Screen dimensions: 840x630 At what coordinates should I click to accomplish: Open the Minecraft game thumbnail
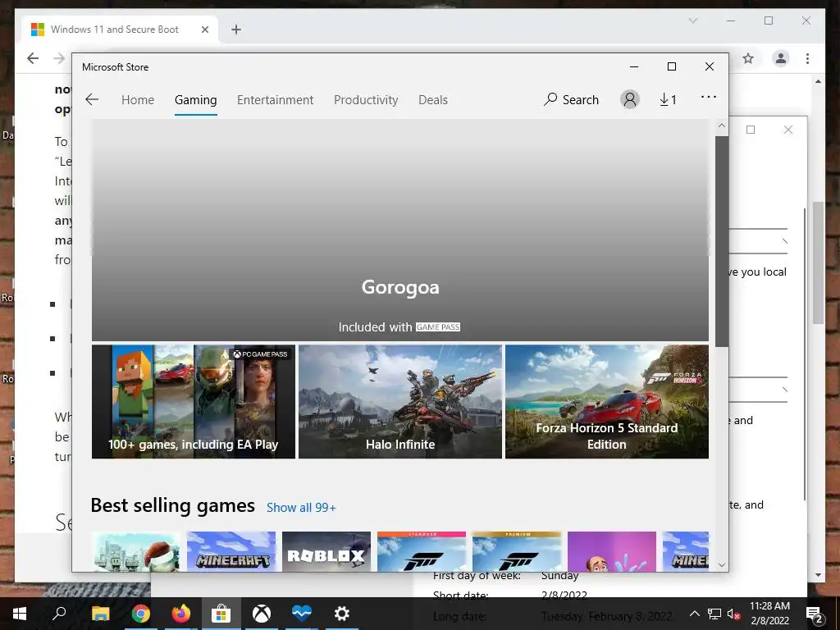click(231, 551)
